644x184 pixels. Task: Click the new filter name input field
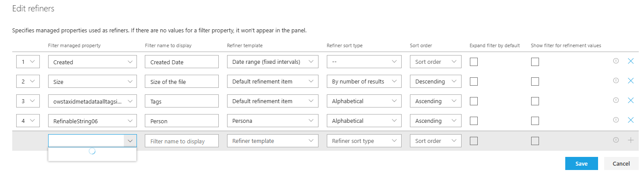click(x=182, y=141)
